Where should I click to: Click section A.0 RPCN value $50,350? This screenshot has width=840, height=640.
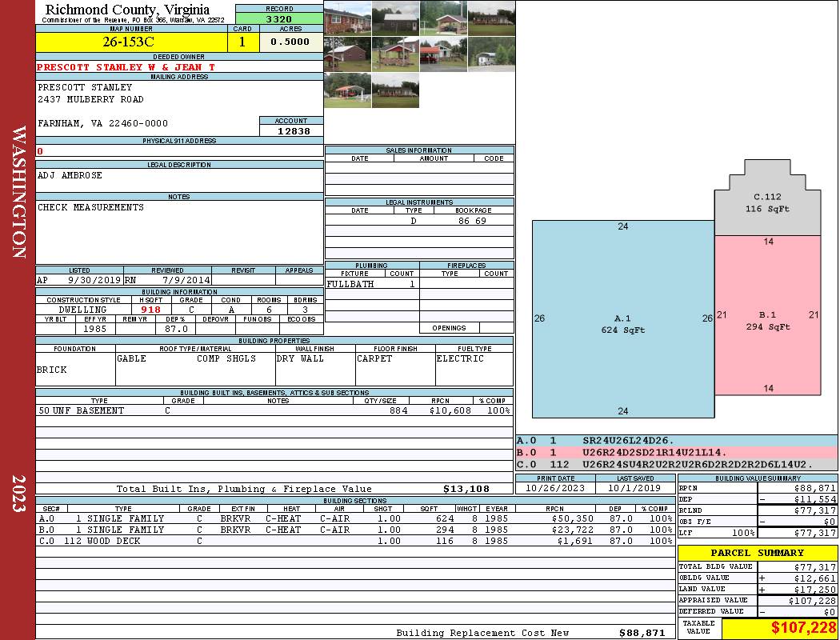[x=572, y=518]
